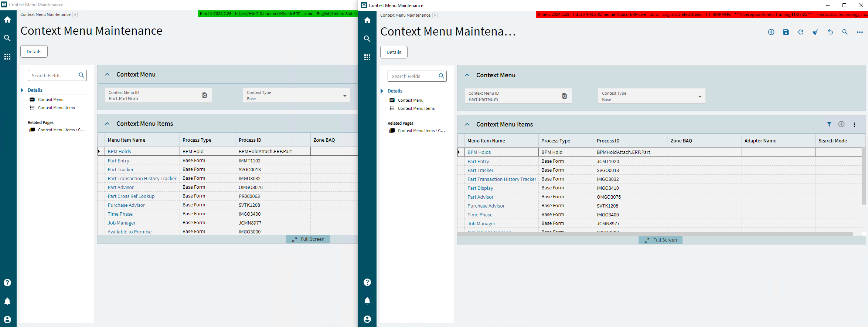Open the apps grid menu in right window
Image resolution: width=868 pixels, height=327 pixels.
tap(367, 57)
